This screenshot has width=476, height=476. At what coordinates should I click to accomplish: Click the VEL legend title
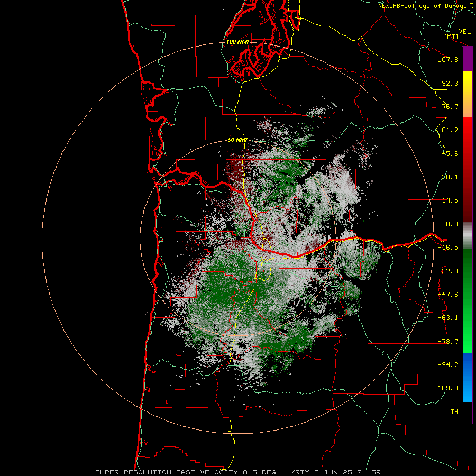(x=465, y=31)
